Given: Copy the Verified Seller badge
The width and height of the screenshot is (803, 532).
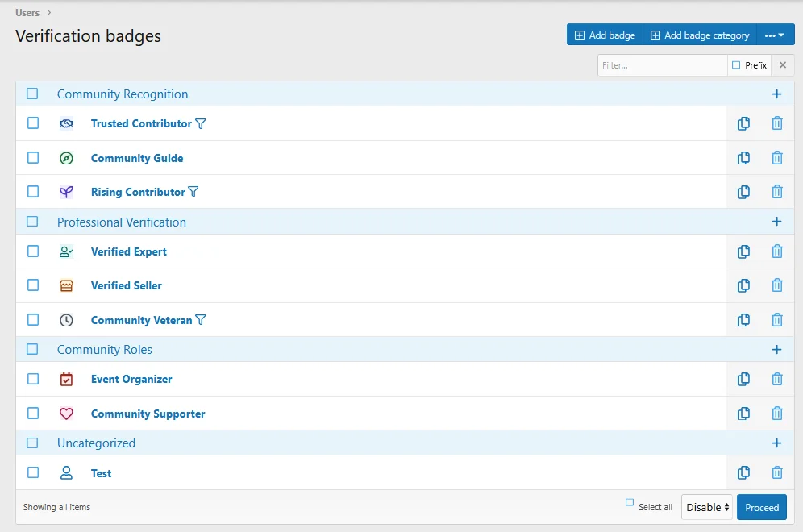Looking at the screenshot, I should 743,285.
